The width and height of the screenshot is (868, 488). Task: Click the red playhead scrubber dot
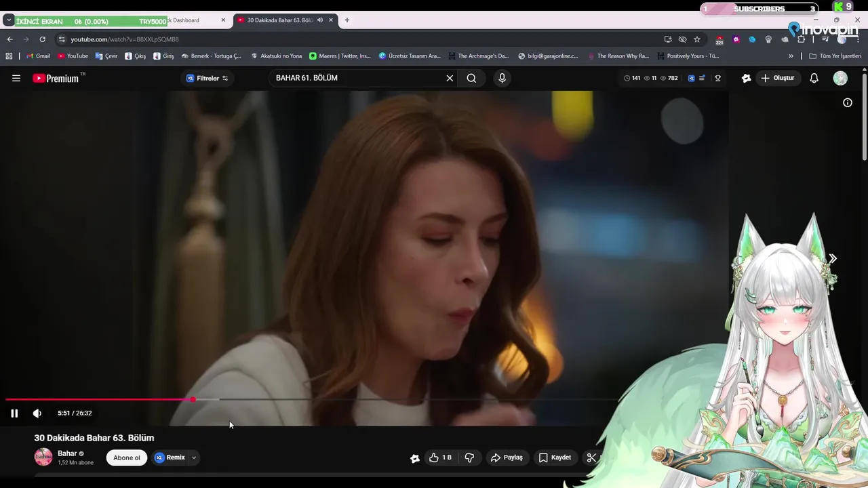[x=193, y=400]
